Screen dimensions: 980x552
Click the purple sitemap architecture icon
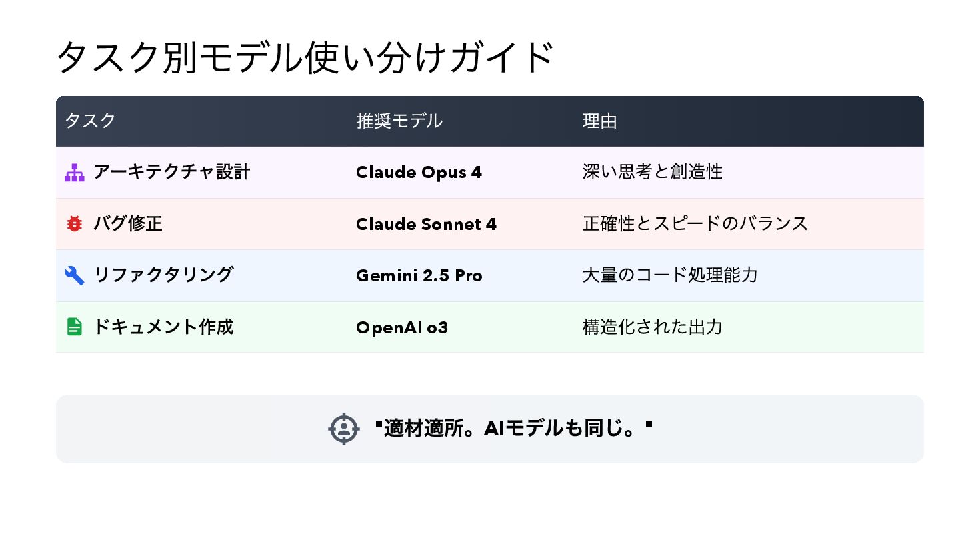[75, 173]
